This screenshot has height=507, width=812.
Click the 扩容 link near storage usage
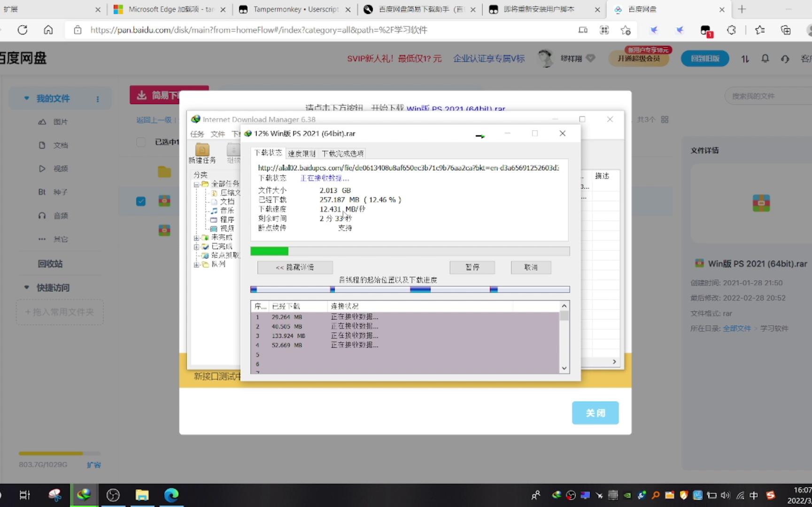pyautogui.click(x=94, y=465)
